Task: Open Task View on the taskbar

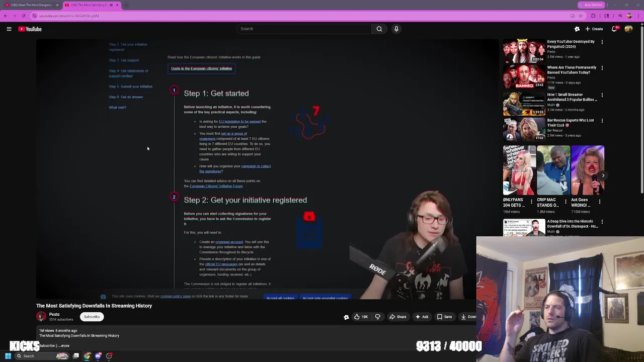Action: coord(76,356)
